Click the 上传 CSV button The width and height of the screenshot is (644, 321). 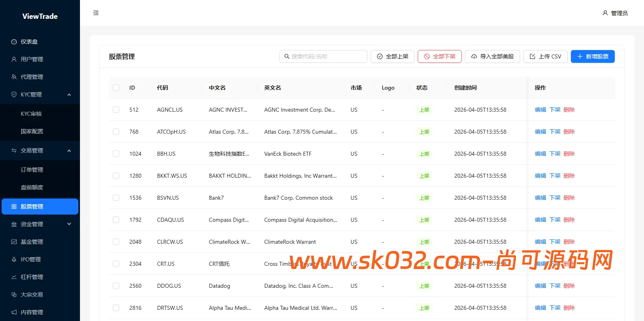[545, 56]
